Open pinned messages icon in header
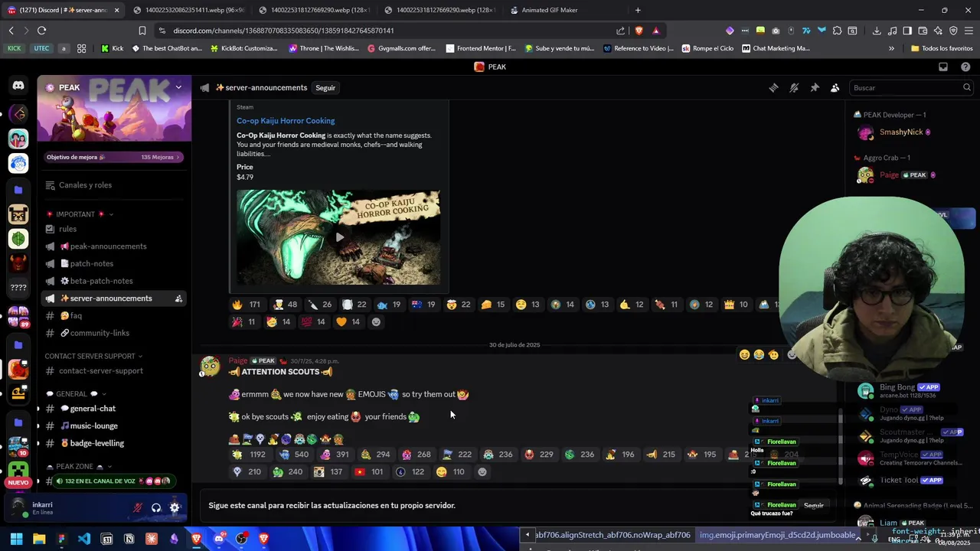 pos(815,88)
